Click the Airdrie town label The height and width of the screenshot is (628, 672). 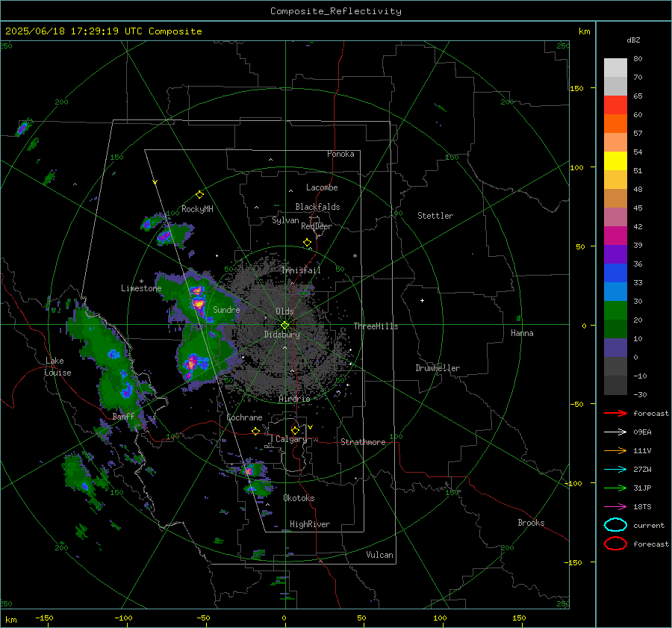pyautogui.click(x=294, y=399)
